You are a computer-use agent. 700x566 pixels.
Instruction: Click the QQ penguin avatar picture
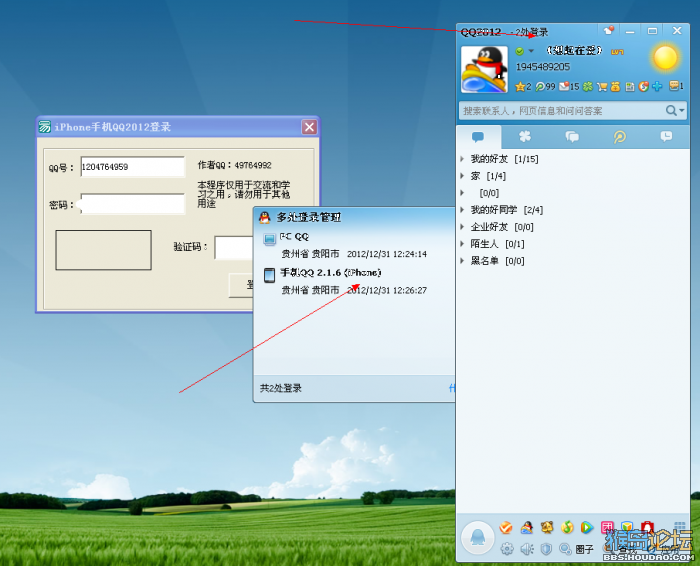(x=484, y=69)
